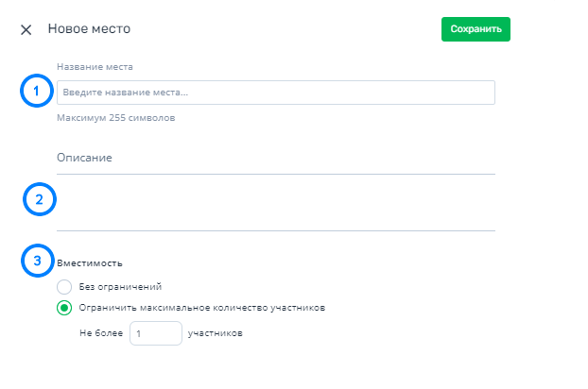Select the radio button that limits maximum participants
This screenshot has height=389, width=588.
[64, 308]
